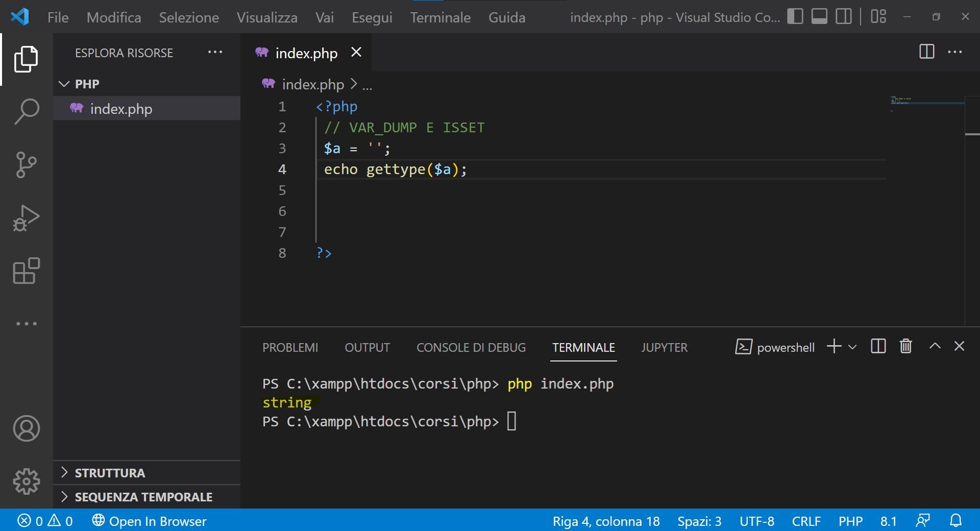This screenshot has height=531, width=980.
Task: Open Accounts menu icon
Action: [26, 428]
